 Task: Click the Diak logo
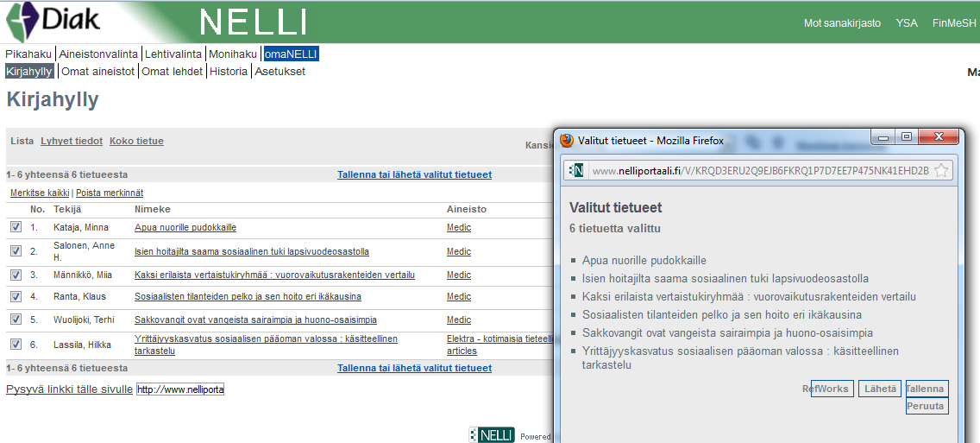pos(53,21)
